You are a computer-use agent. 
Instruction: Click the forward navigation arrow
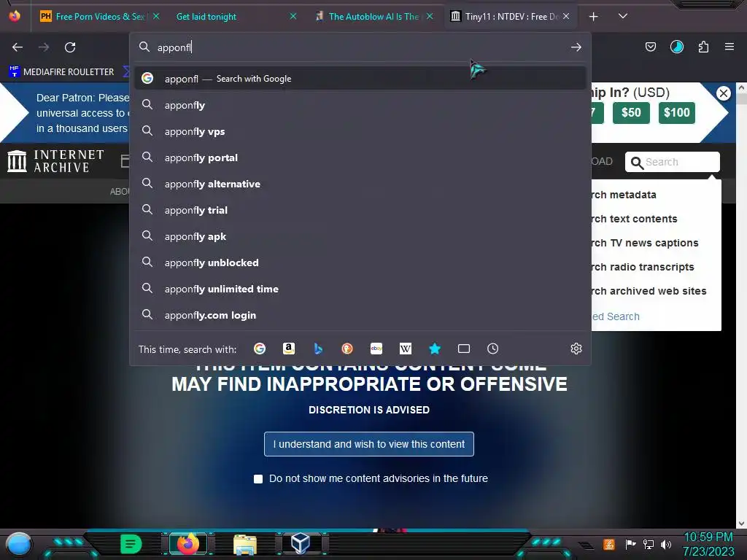pos(44,47)
